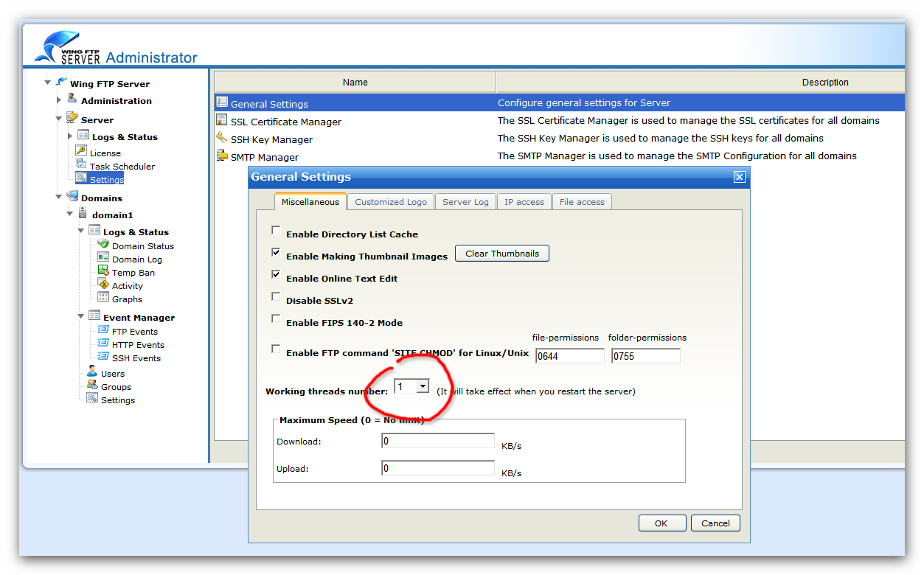The width and height of the screenshot is (924, 575).
Task: Click the Upload speed input field
Action: [x=438, y=468]
